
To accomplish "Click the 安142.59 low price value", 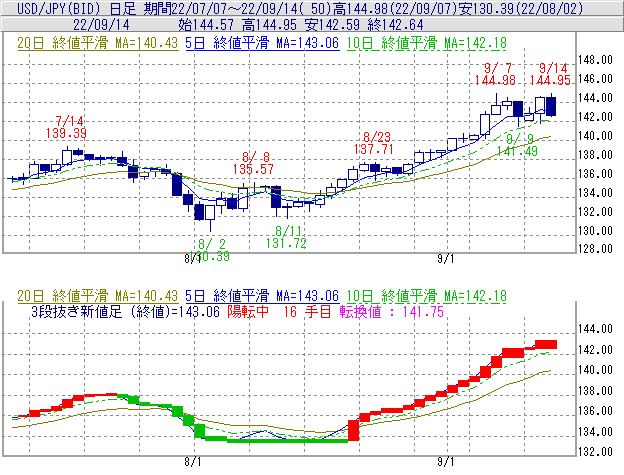I will tap(332, 25).
